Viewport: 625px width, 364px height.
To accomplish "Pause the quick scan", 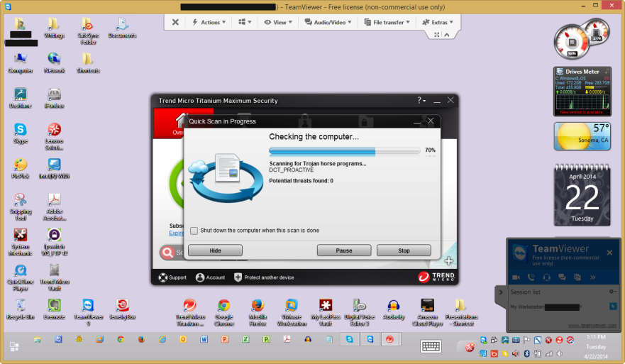I will point(344,250).
